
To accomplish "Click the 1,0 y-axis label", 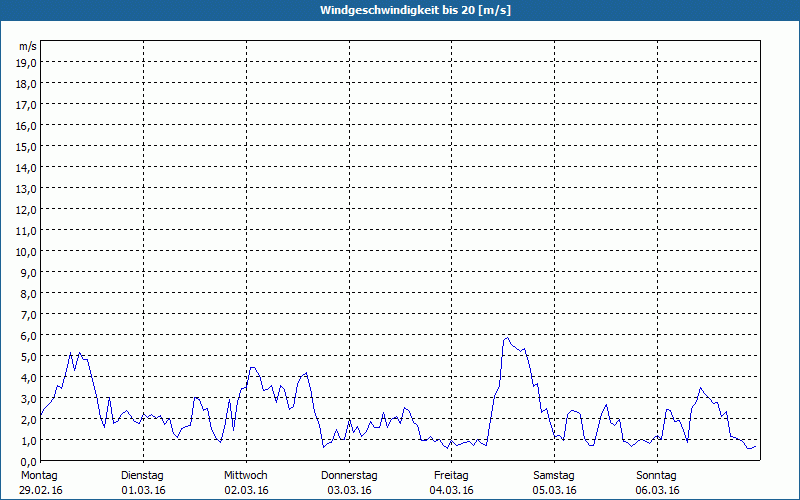I will click(29, 440).
